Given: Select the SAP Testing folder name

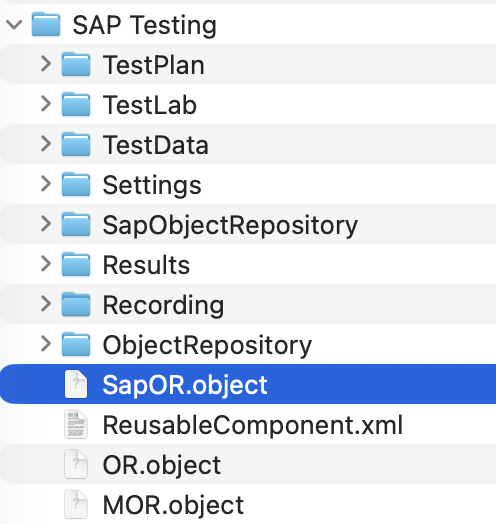Looking at the screenshot, I should tap(145, 25).
